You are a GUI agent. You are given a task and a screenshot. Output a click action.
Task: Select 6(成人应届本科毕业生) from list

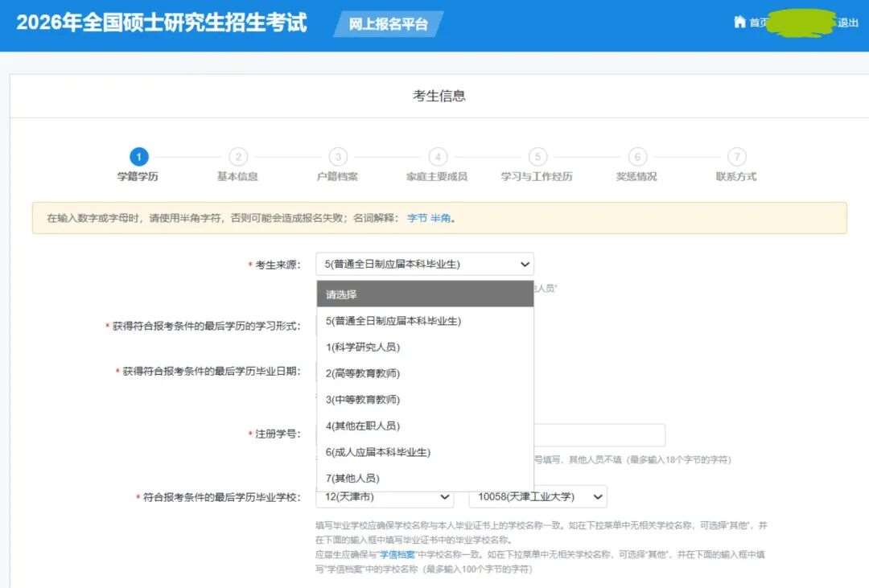tap(378, 452)
